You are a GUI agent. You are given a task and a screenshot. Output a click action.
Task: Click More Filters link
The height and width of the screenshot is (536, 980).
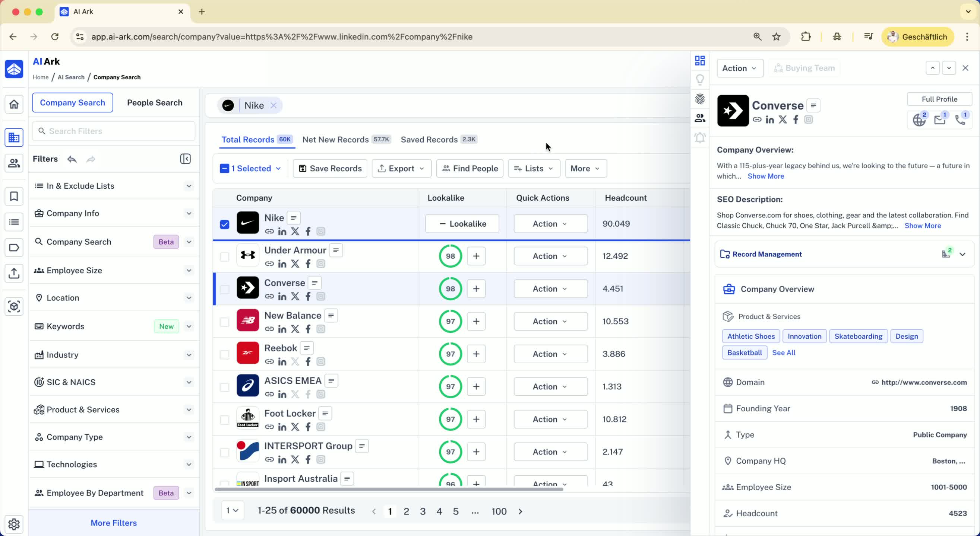pyautogui.click(x=113, y=523)
